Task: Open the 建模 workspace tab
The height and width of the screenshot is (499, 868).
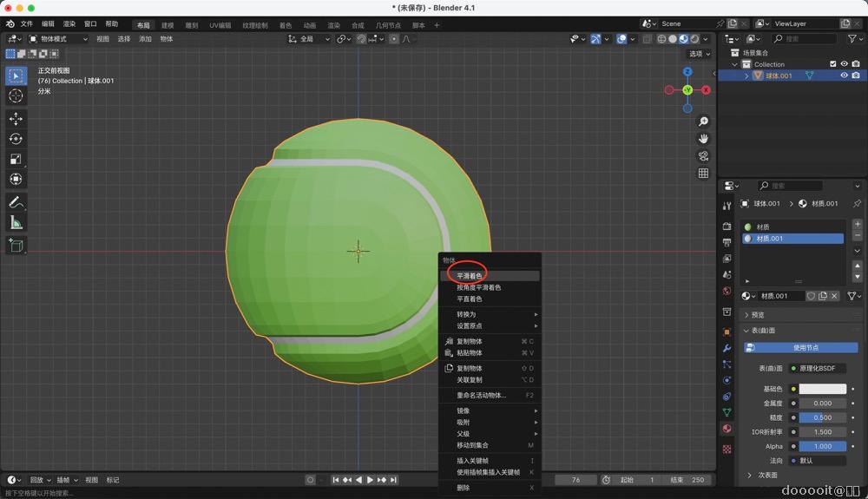Action: (x=168, y=25)
